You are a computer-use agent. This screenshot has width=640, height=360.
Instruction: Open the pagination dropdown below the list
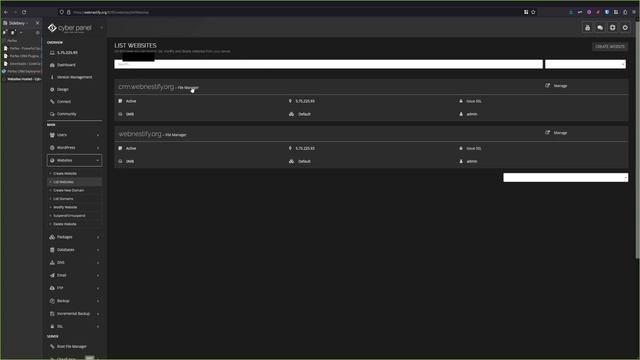[x=565, y=178]
